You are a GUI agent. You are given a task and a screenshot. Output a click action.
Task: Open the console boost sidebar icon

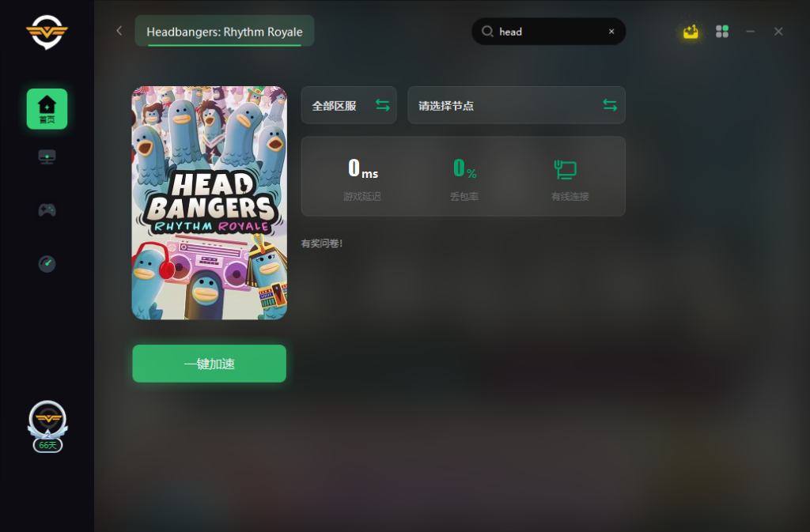tap(47, 157)
